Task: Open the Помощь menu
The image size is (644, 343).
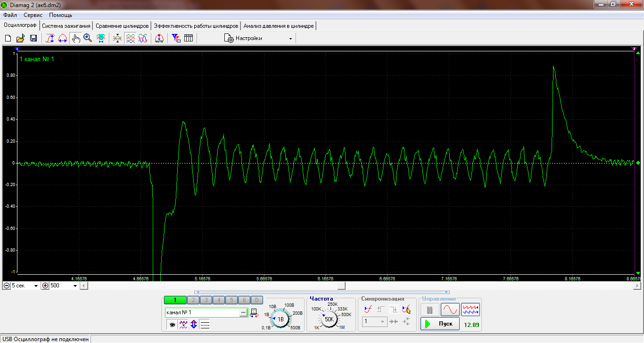Action: [x=60, y=15]
